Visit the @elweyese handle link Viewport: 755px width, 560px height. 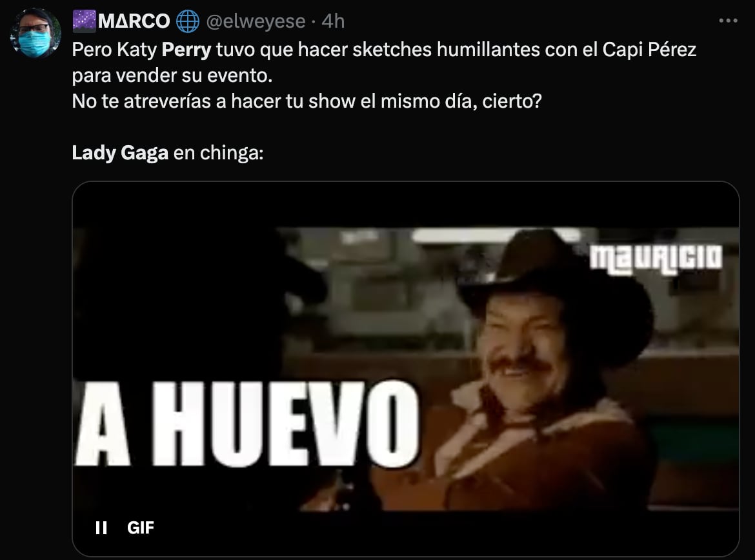click(256, 21)
